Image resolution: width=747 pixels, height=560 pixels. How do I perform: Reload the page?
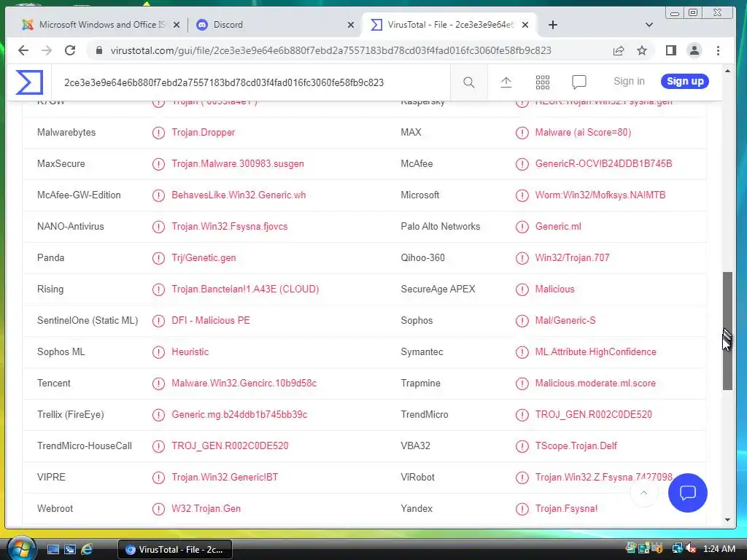coord(70,50)
